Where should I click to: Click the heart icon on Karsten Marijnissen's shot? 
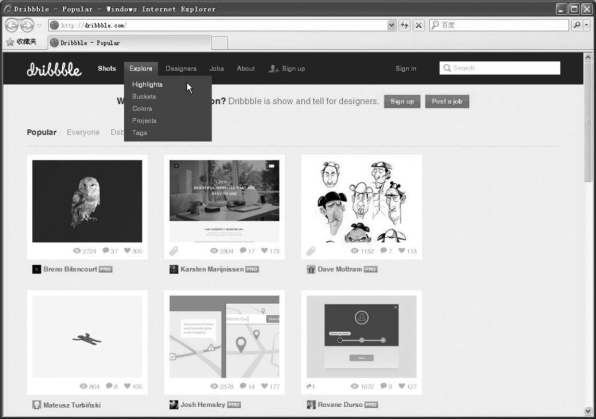pyautogui.click(x=265, y=251)
